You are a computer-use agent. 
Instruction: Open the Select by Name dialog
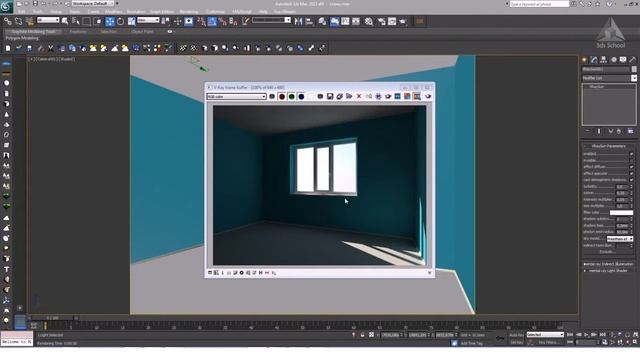pos(76,21)
